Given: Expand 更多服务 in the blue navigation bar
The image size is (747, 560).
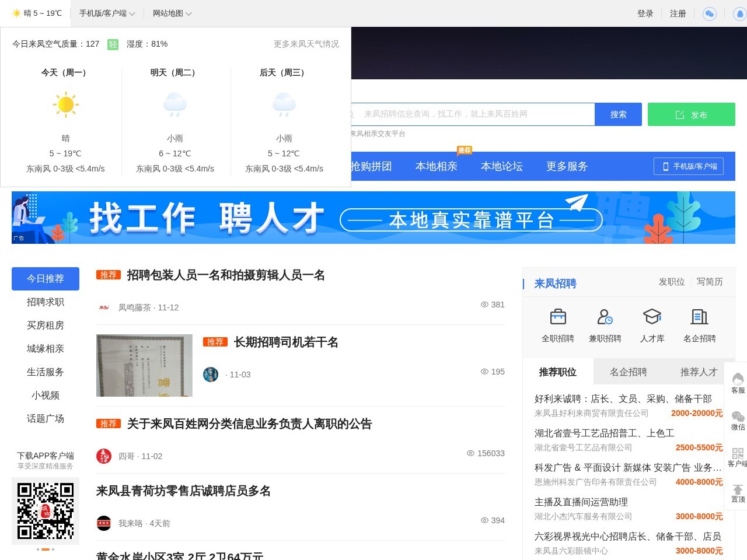Looking at the screenshot, I should (x=567, y=166).
